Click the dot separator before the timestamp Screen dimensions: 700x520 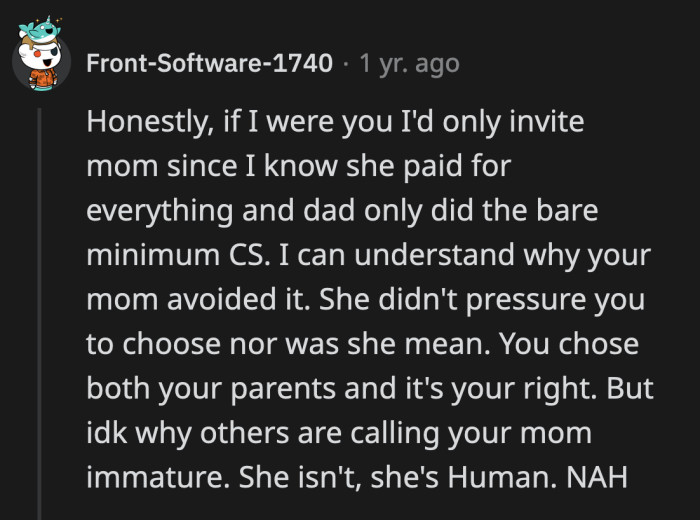pyautogui.click(x=346, y=63)
